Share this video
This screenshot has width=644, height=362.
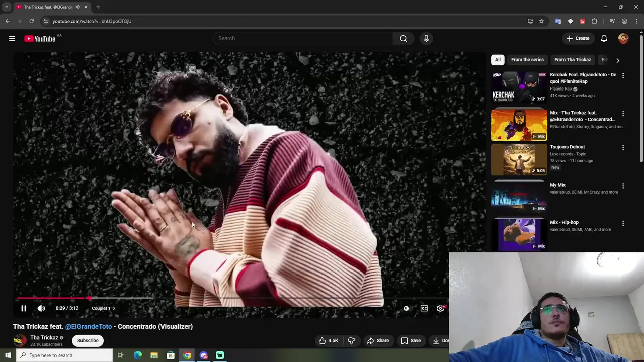378,340
